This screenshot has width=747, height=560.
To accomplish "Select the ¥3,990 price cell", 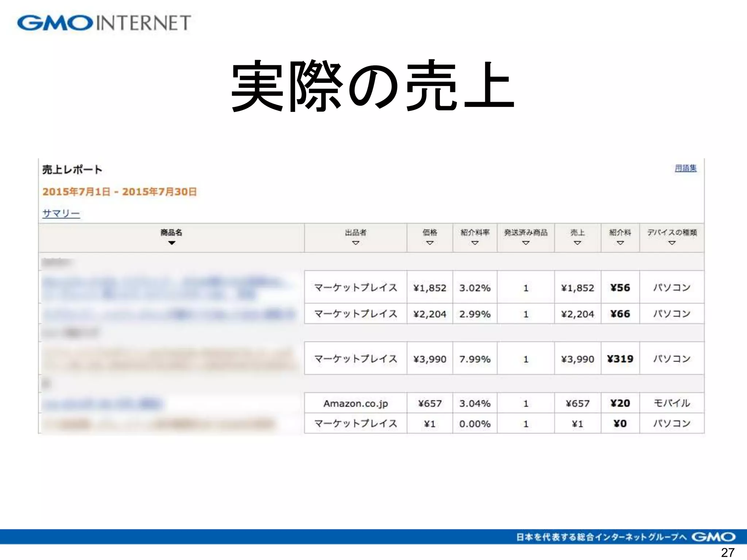I will (430, 359).
